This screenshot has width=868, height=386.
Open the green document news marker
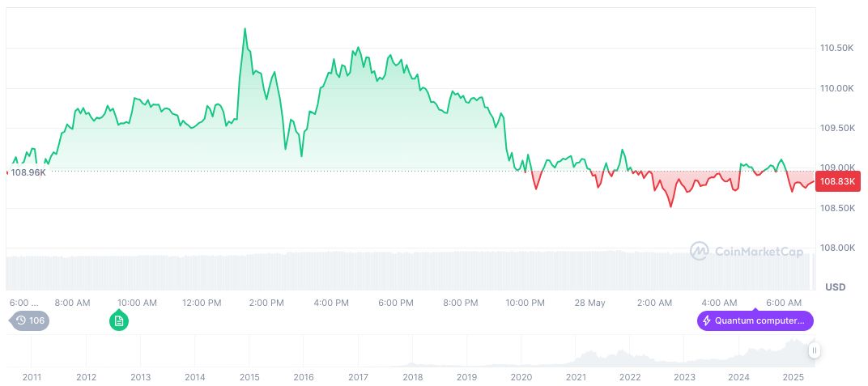[119, 321]
